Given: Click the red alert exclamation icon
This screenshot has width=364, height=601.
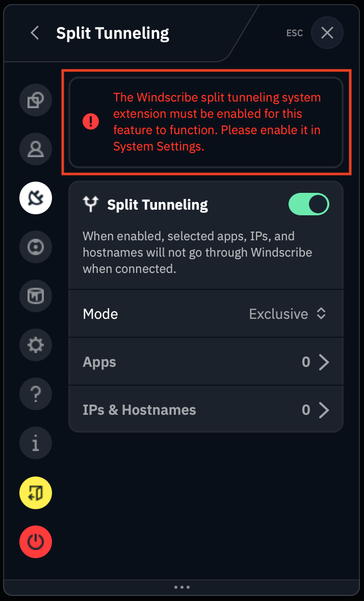Looking at the screenshot, I should [90, 121].
